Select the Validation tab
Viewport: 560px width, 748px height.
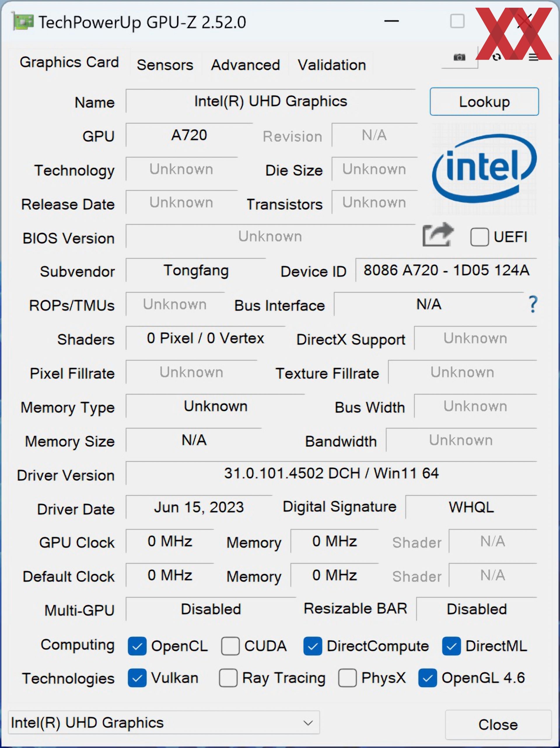[332, 64]
